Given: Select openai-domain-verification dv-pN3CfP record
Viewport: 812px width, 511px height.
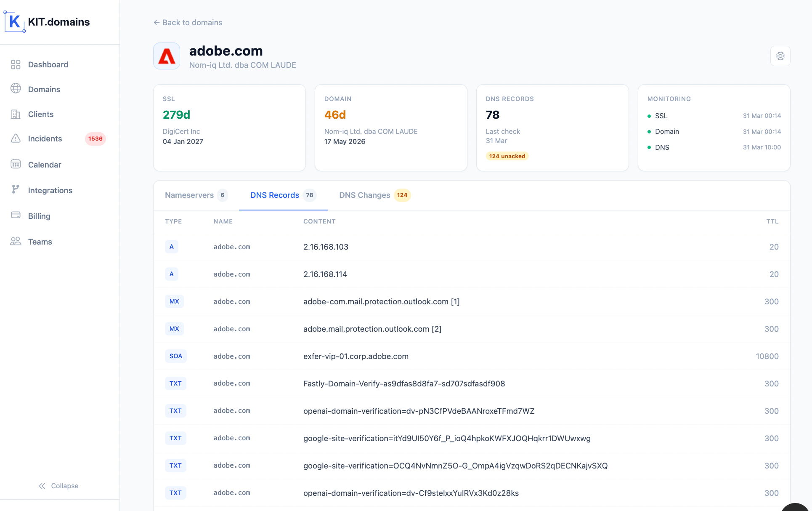Looking at the screenshot, I should coord(419,411).
